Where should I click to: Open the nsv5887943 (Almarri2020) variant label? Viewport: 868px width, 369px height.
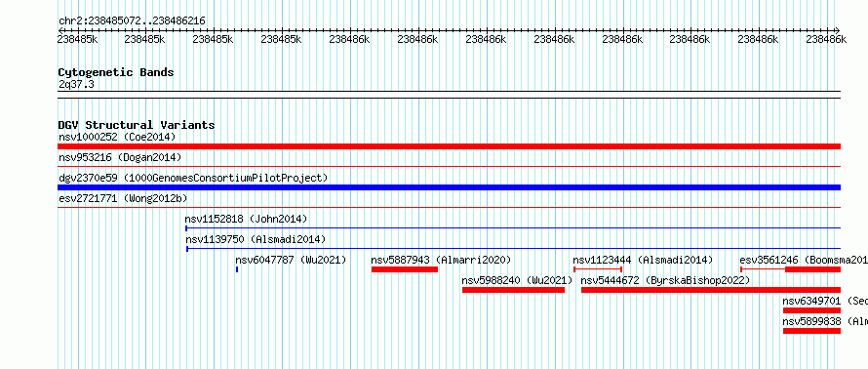[x=441, y=260]
